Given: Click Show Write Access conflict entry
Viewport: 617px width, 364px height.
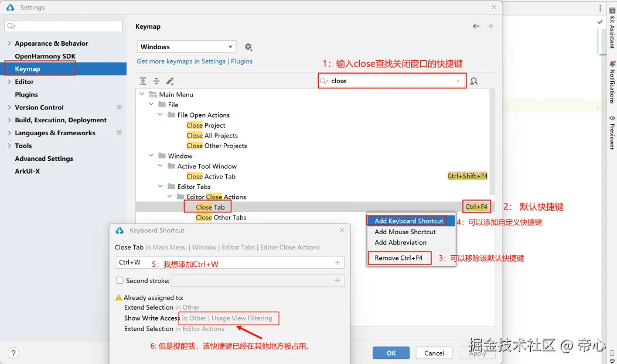Looking at the screenshot, I should coord(198,318).
